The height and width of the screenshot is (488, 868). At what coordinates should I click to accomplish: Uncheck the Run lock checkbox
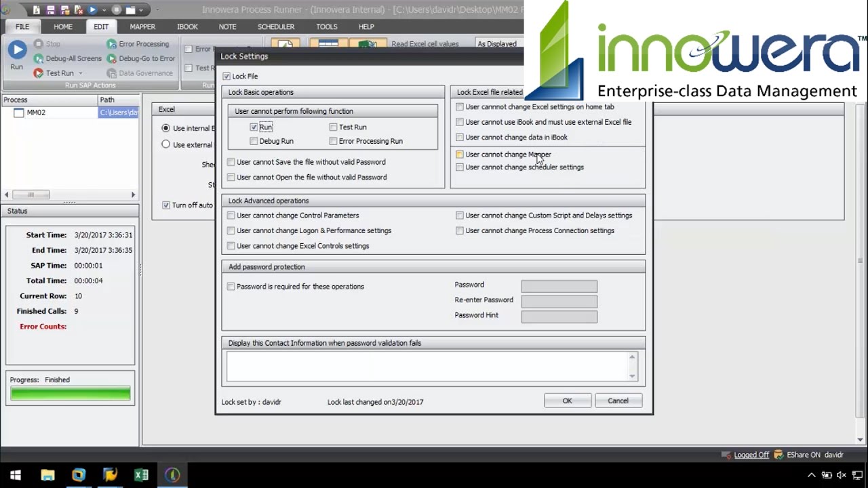[x=254, y=127]
